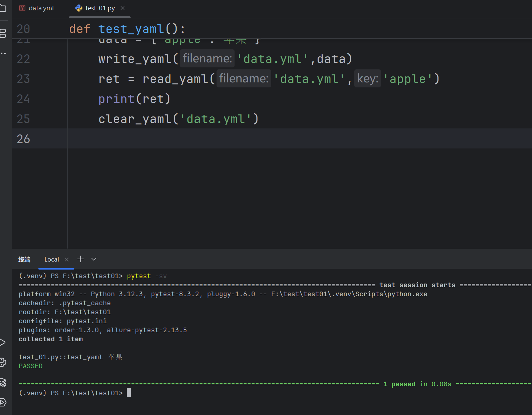This screenshot has height=415, width=532.
Task: Click the write_yaml function name
Action: (x=135, y=59)
